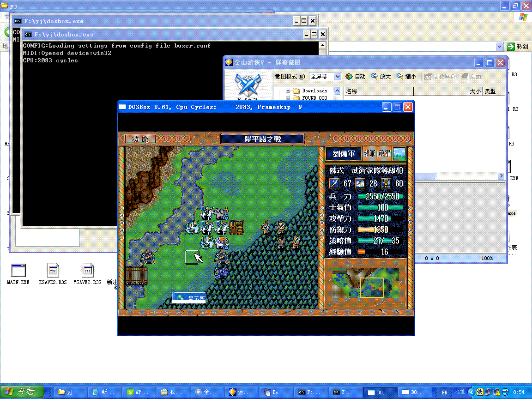The image size is (532, 399).
Task: Click the 經驗值 experience bar
Action: 381,252
